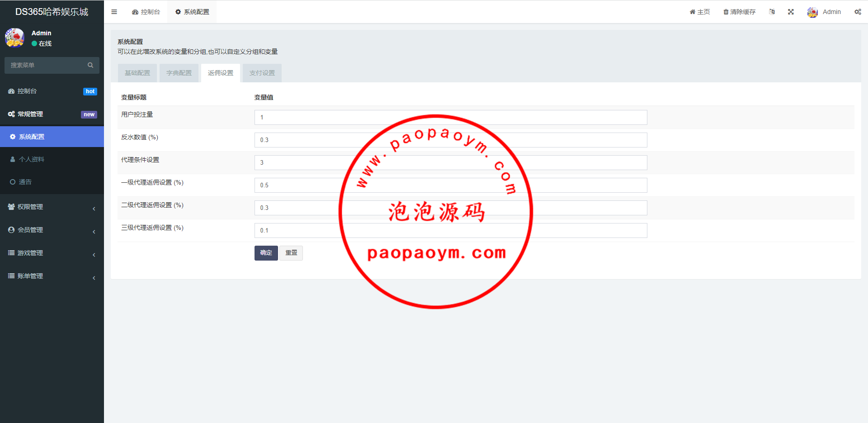Viewport: 868px width, 423px height.
Task: Click 清除缓存 to clear the cache
Action: [740, 12]
